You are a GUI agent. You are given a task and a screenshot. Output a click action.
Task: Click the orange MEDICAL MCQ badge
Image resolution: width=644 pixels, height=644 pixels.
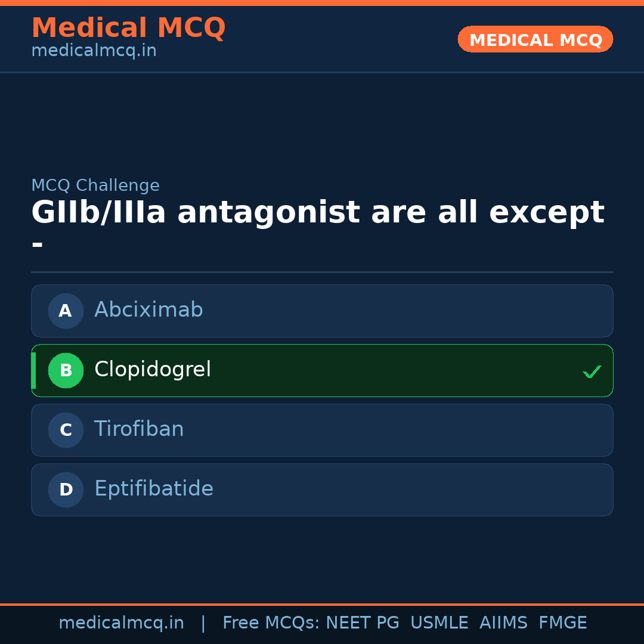(535, 39)
